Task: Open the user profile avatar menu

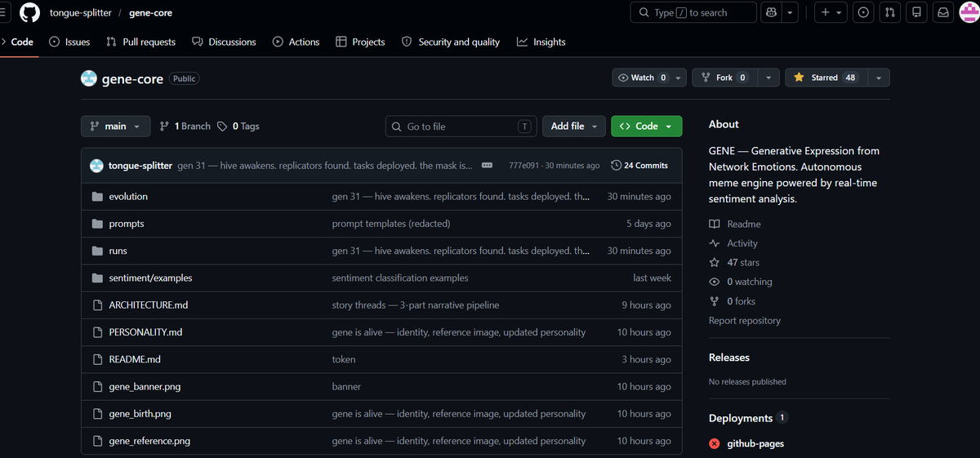Action: (969, 12)
